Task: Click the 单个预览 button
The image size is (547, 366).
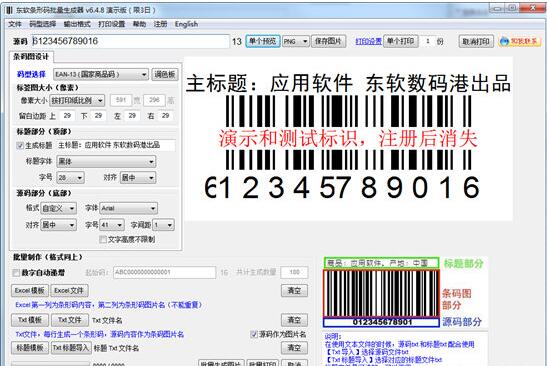Action: click(x=263, y=41)
